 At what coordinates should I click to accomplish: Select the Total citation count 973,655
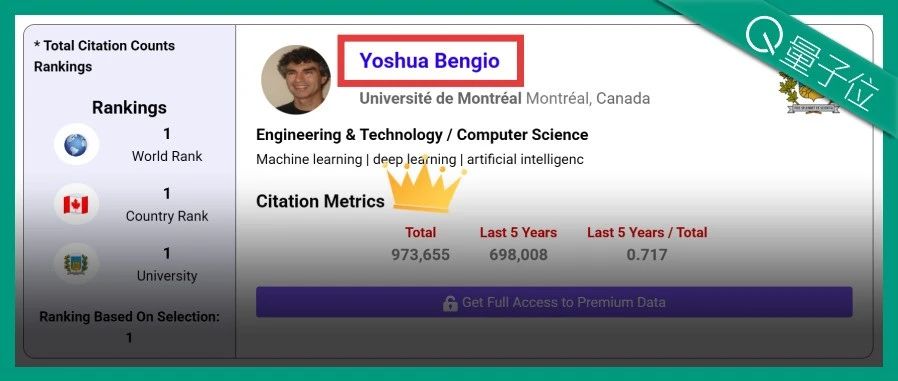click(x=420, y=254)
